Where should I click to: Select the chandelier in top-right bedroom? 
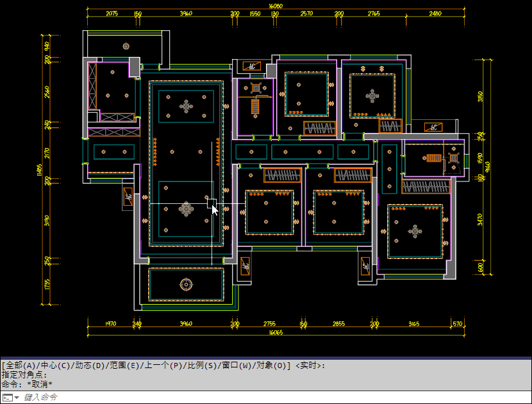(372, 97)
